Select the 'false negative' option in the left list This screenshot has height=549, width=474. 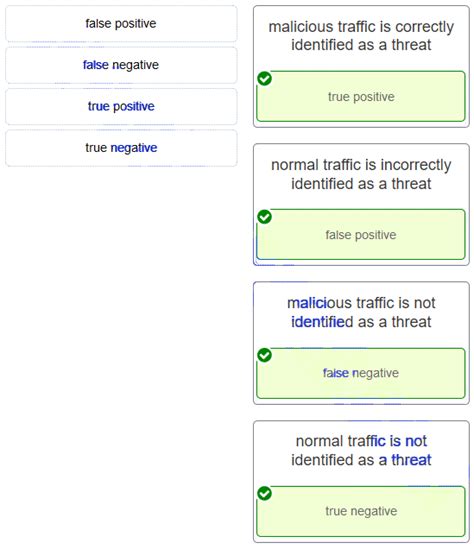click(121, 65)
